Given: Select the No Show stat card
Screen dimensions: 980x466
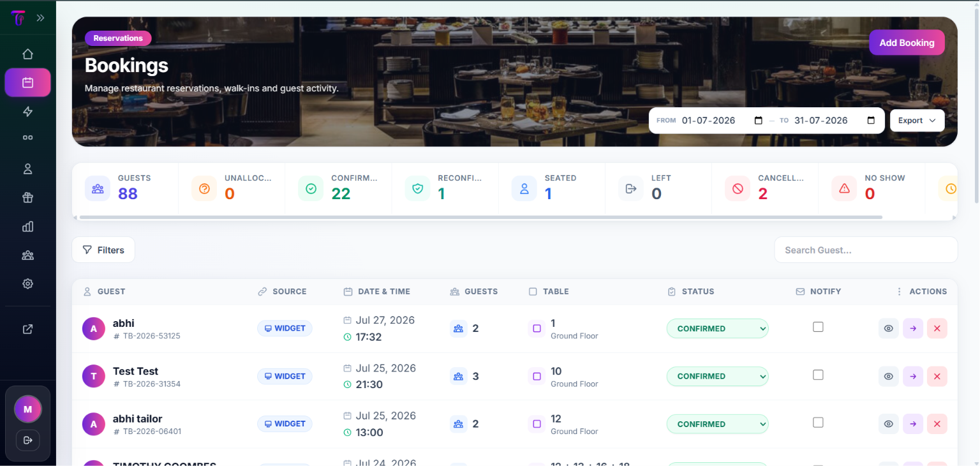Looking at the screenshot, I should pos(871,188).
